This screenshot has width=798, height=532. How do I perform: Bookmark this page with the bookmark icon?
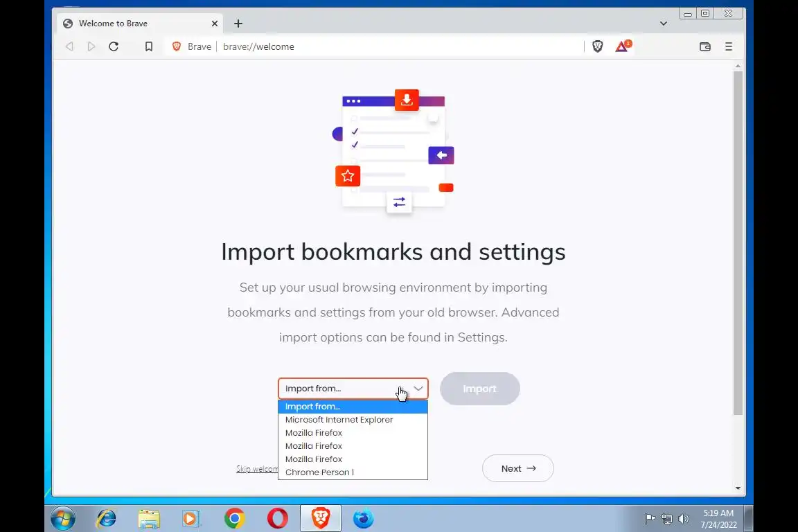pos(149,46)
